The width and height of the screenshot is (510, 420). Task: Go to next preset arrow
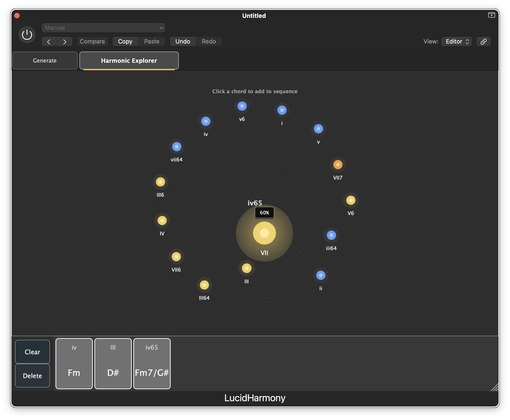click(65, 42)
